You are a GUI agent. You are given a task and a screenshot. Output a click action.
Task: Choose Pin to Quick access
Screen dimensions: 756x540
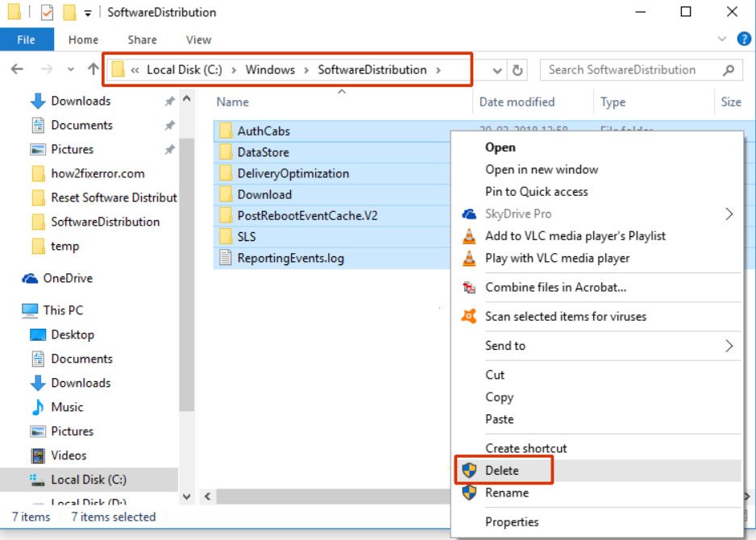tap(537, 191)
